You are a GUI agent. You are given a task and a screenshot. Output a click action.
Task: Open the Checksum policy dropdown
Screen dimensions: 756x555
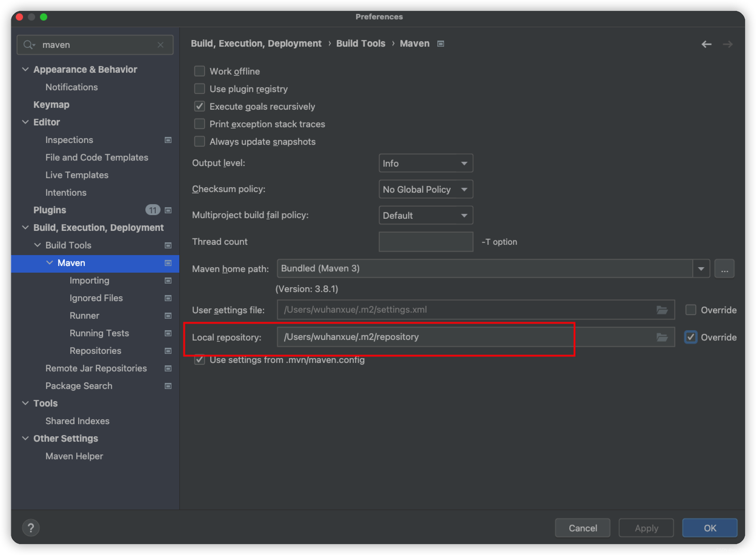pos(426,189)
